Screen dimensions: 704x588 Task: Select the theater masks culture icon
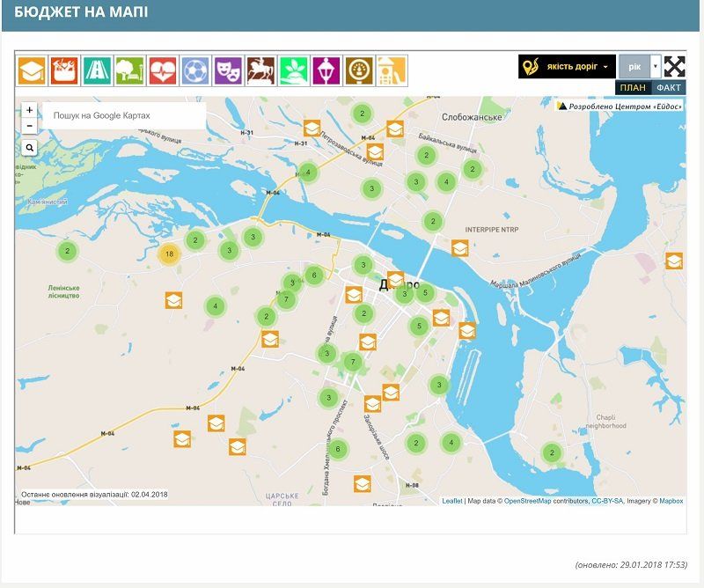[227, 70]
